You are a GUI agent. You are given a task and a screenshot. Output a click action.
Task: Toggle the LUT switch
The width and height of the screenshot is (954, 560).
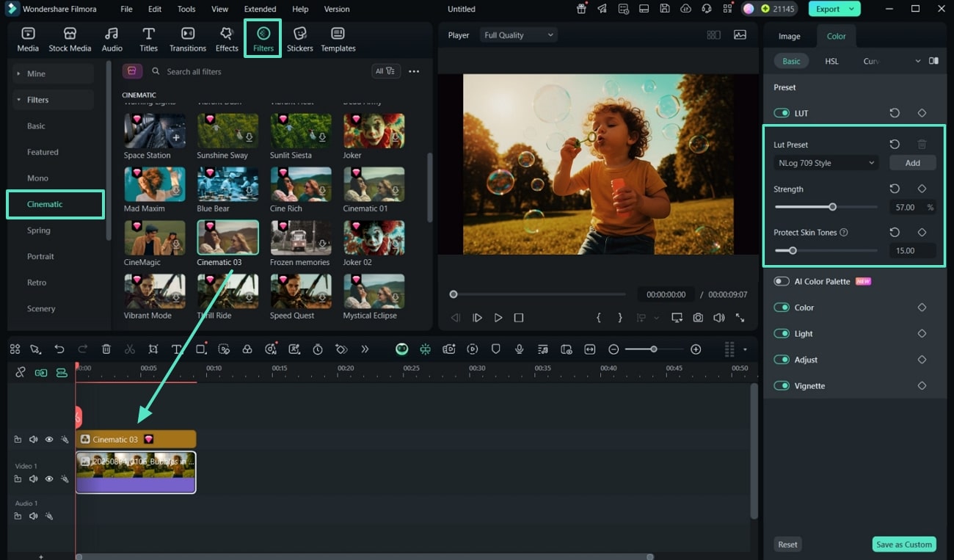tap(782, 113)
